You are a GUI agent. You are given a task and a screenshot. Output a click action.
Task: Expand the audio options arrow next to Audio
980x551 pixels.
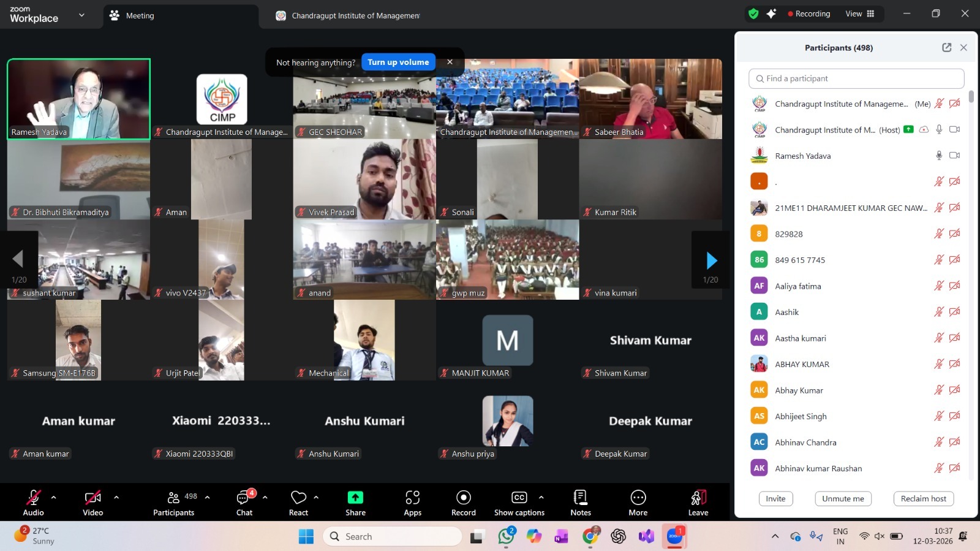tap(54, 497)
